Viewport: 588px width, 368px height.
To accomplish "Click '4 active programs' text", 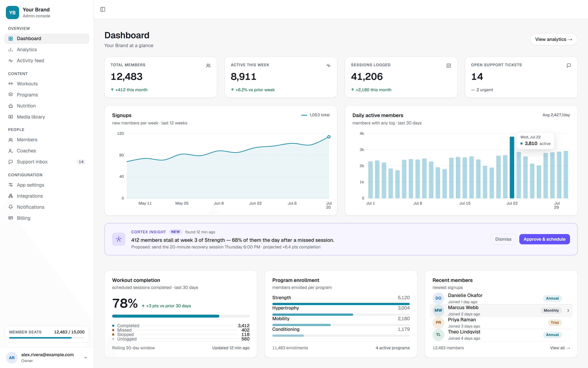I will [x=393, y=348].
